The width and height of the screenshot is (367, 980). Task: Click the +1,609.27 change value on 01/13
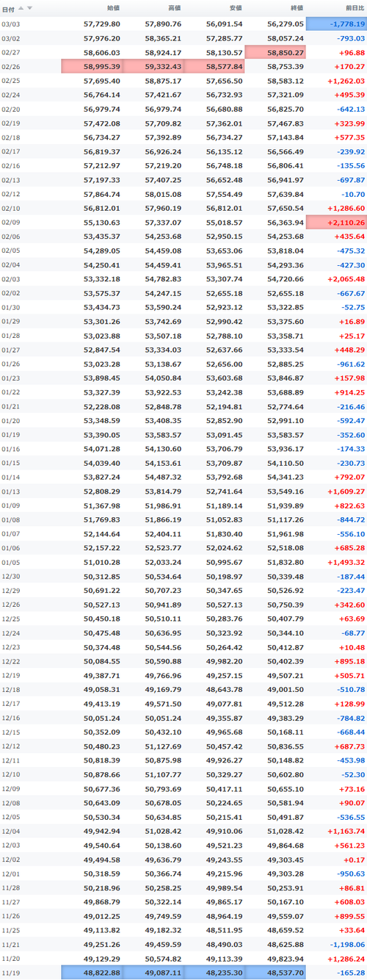pos(346,491)
